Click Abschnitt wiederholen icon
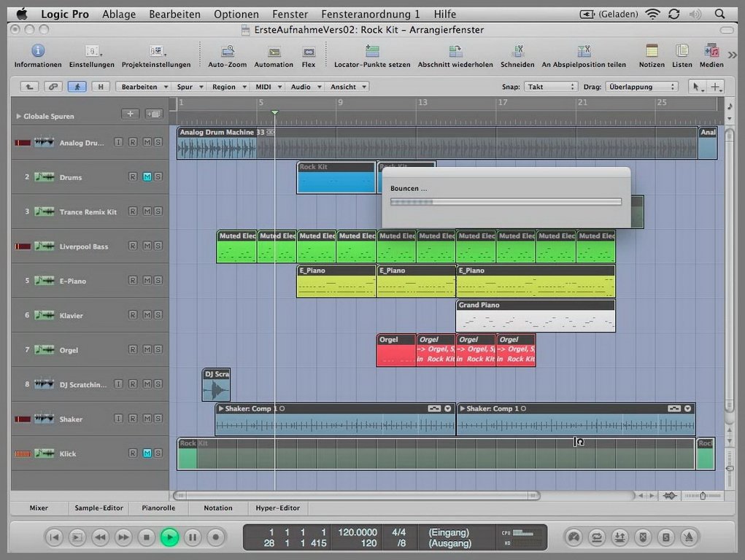This screenshot has height=560, width=745. (x=455, y=51)
